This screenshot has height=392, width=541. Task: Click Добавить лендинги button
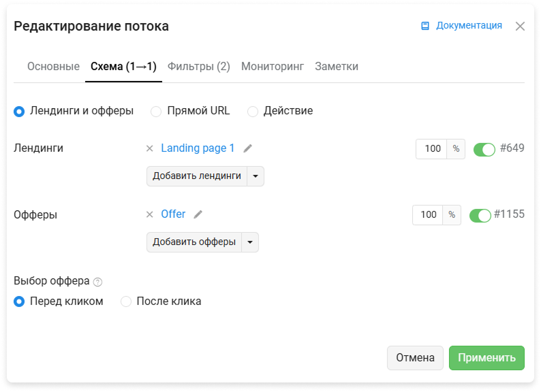pyautogui.click(x=197, y=176)
